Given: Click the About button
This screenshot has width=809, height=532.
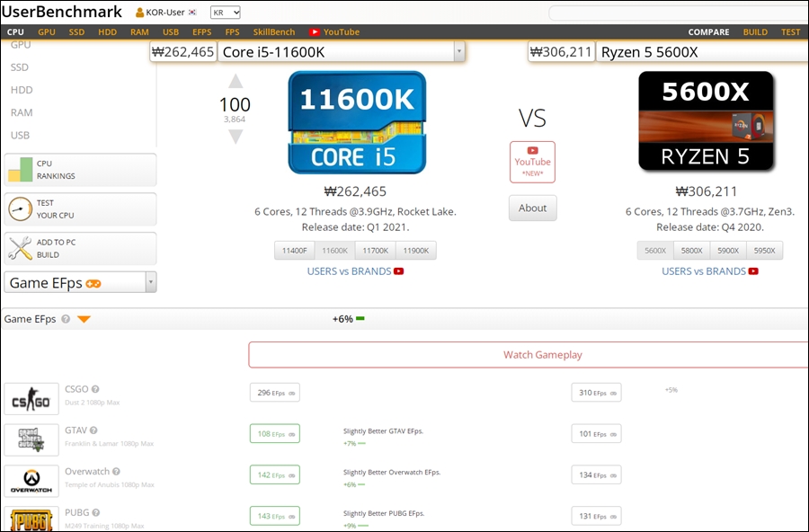Looking at the screenshot, I should coord(532,208).
